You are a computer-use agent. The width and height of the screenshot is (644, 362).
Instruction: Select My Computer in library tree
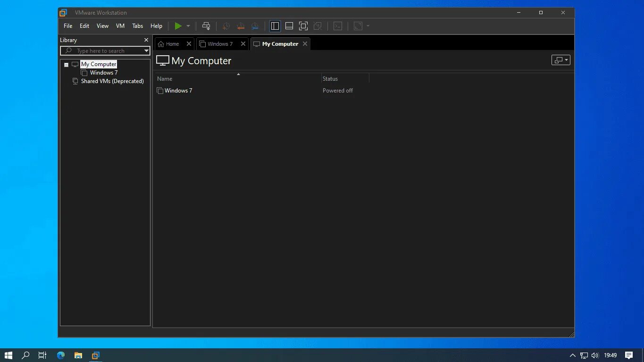(x=99, y=64)
